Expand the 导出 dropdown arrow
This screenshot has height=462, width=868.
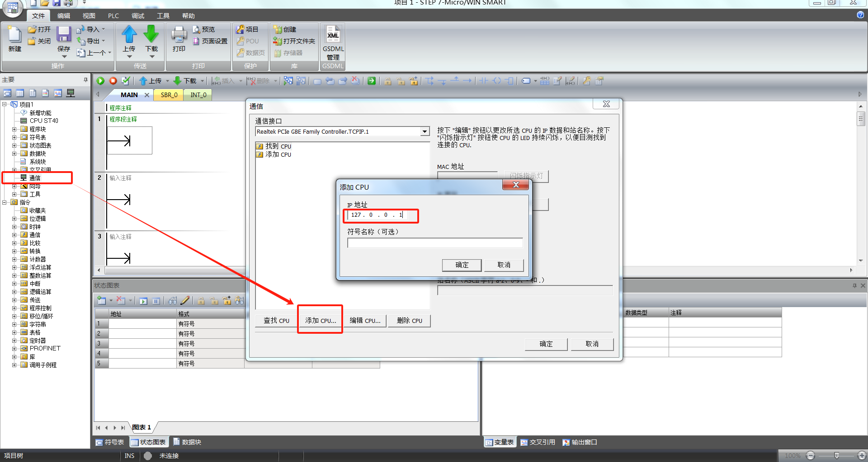[104, 41]
